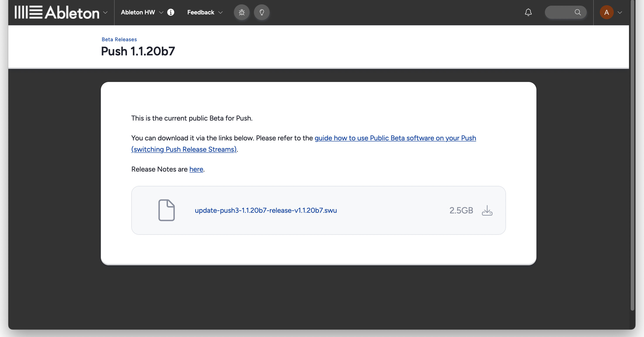Expand the chevron next to the Ableton logo
The image size is (644, 337).
coord(105,12)
